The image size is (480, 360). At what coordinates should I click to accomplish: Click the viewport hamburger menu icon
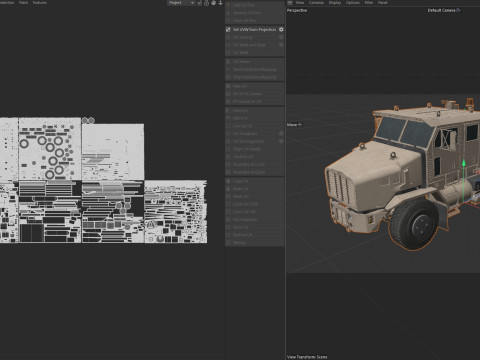point(290,2)
